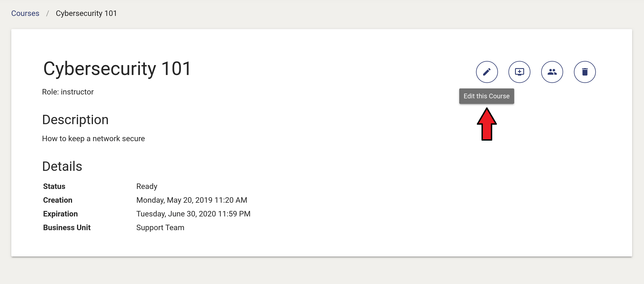Click the "How to keep a network secure" text

93,139
